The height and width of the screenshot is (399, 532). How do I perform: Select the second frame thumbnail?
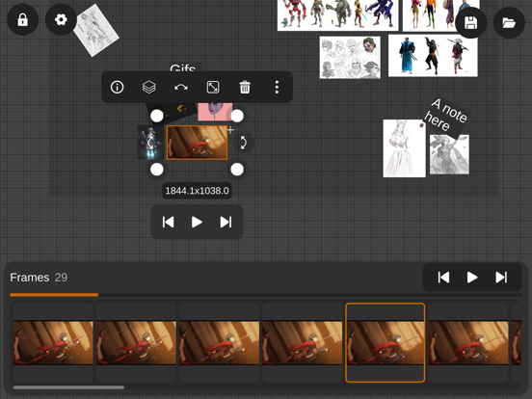click(x=136, y=343)
